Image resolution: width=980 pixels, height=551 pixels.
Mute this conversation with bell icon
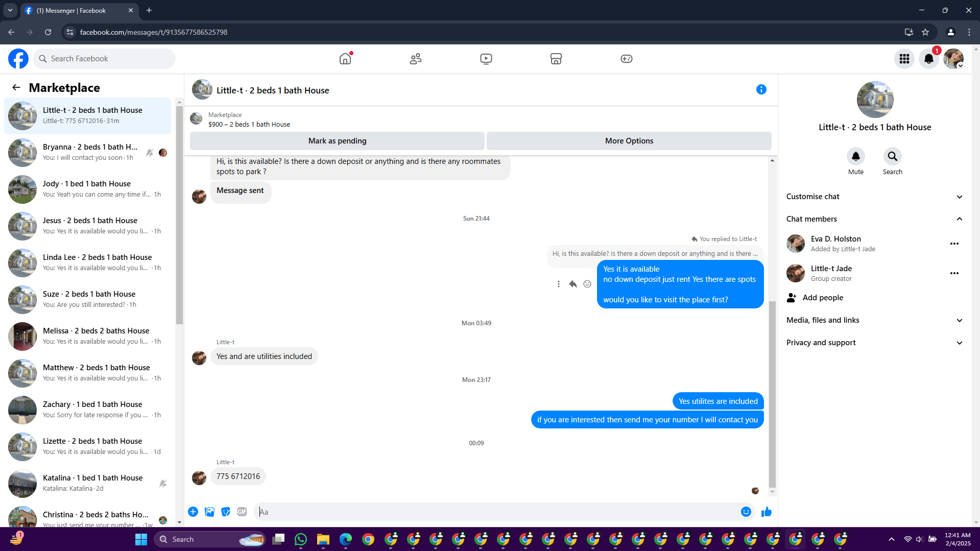point(856,156)
